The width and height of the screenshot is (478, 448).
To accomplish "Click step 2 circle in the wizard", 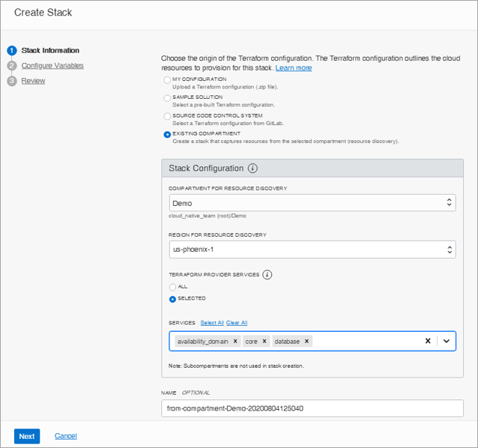I will point(12,65).
